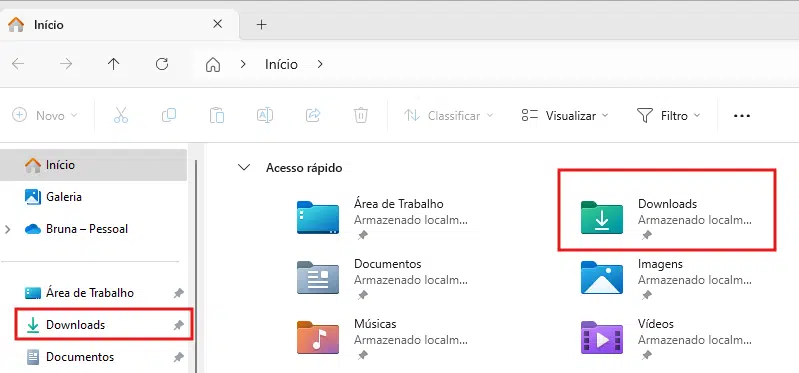Refresh the current folder view
799x373 pixels.
point(162,64)
